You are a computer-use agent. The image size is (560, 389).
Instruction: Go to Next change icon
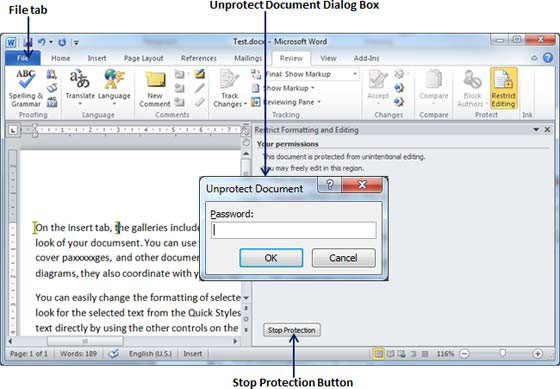tap(399, 102)
